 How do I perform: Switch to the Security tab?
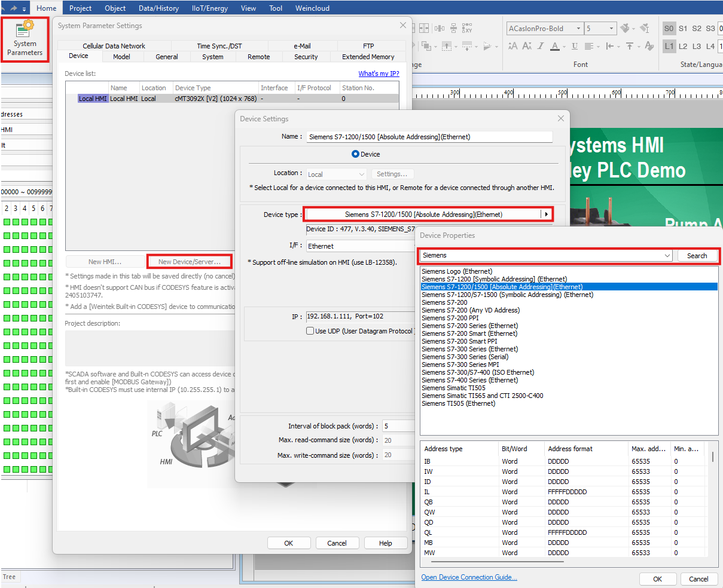pyautogui.click(x=306, y=57)
